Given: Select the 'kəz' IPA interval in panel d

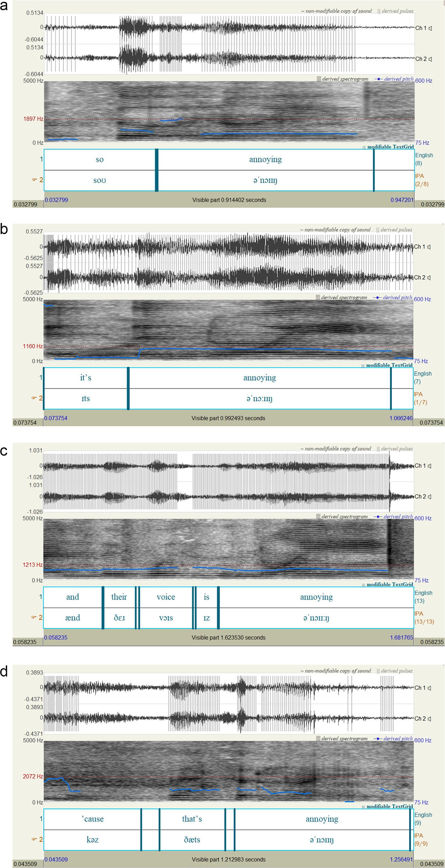Looking at the screenshot, I should [x=93, y=840].
